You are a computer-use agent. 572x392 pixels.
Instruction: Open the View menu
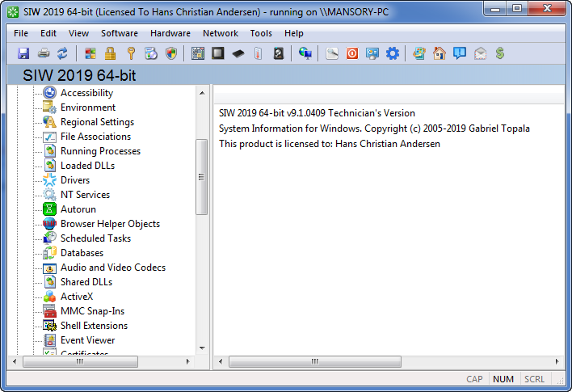coord(78,33)
